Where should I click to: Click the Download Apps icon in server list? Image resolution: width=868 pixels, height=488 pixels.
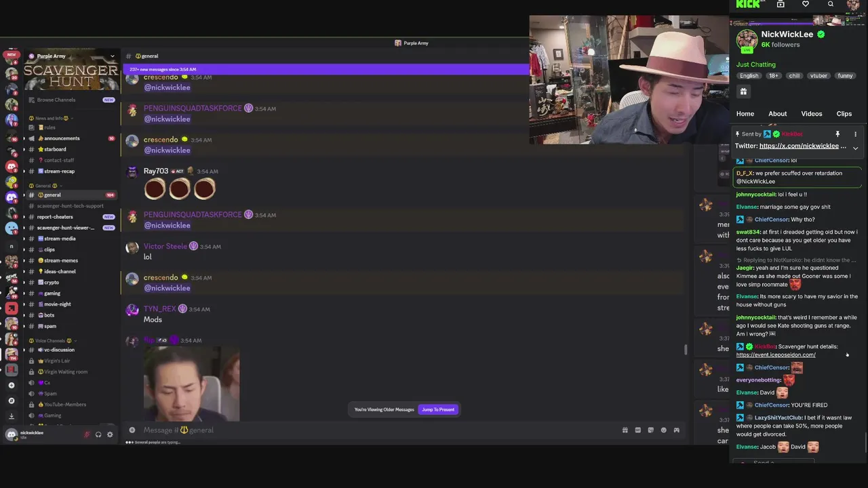click(x=12, y=416)
